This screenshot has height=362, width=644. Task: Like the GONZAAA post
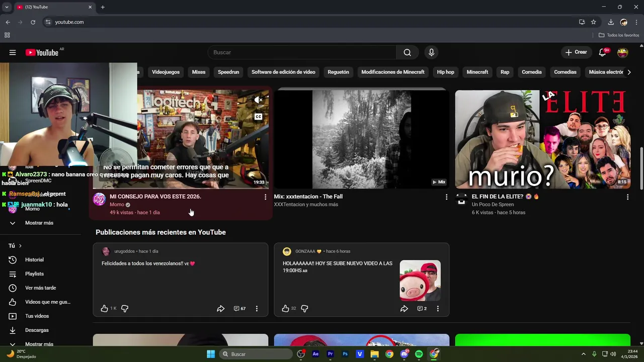(285, 308)
